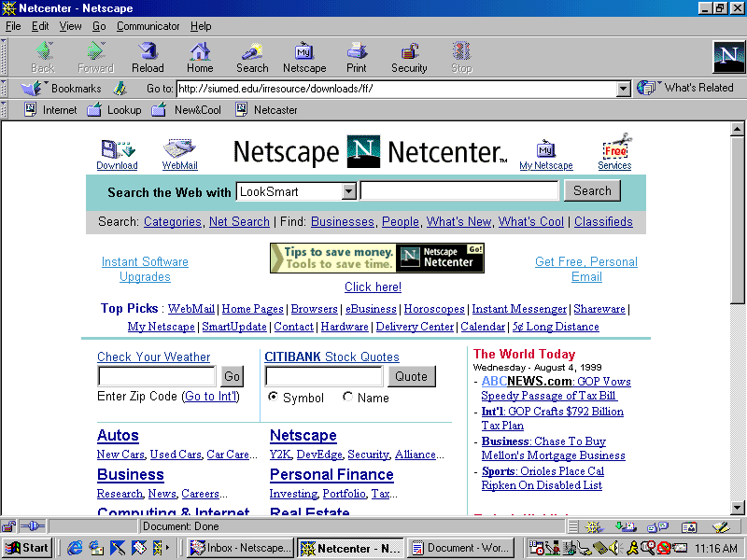This screenshot has height=560, width=747.
Task: Click the My Netscape toolbar icon
Action: tap(304, 57)
